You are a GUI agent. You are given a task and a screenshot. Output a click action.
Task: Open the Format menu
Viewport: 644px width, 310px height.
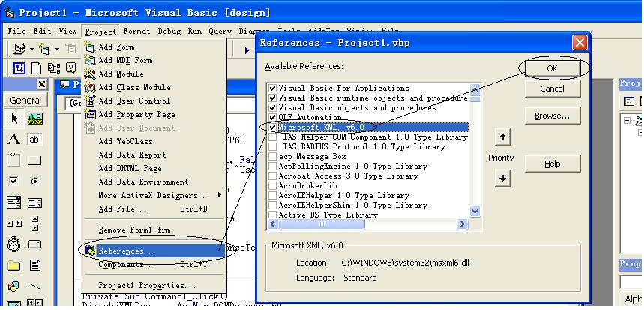(x=136, y=32)
